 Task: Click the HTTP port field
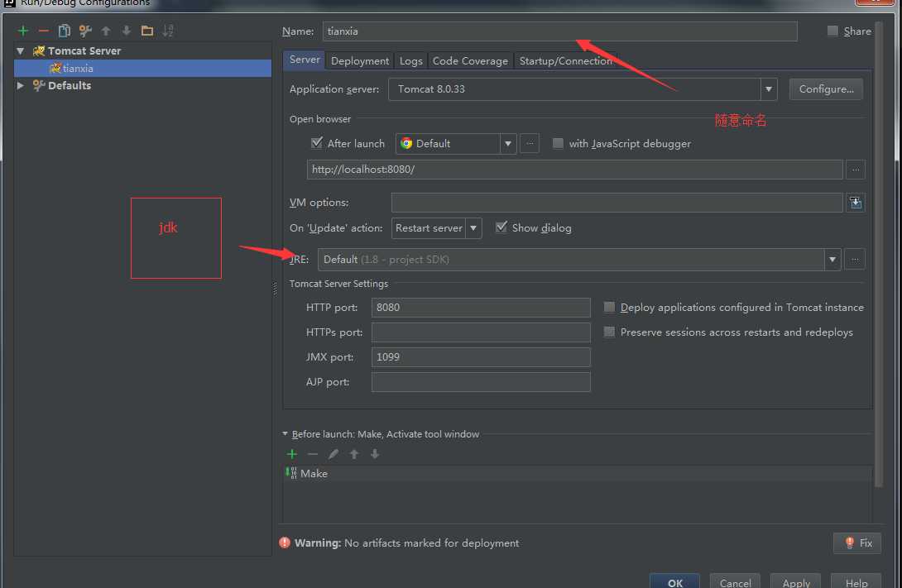click(481, 307)
